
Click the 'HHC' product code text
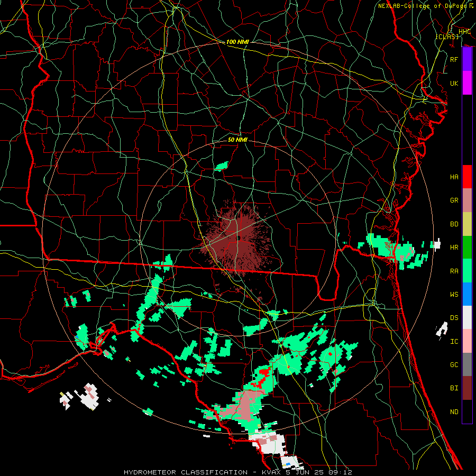click(x=464, y=32)
